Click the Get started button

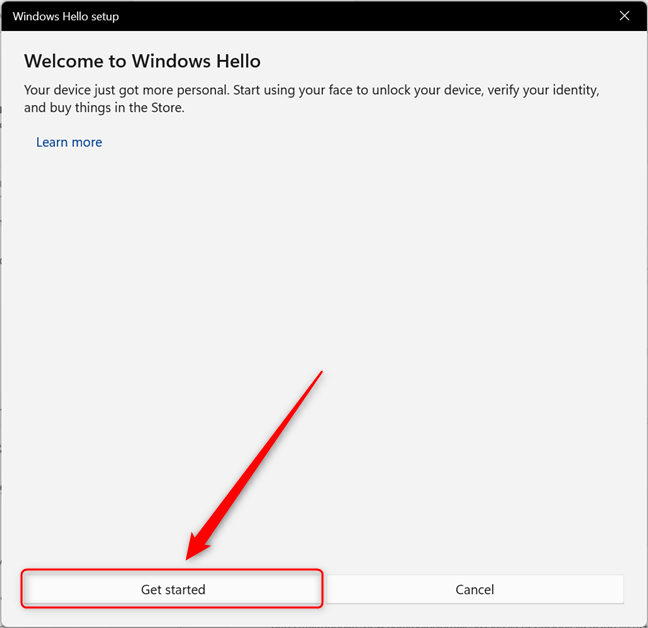tap(173, 589)
